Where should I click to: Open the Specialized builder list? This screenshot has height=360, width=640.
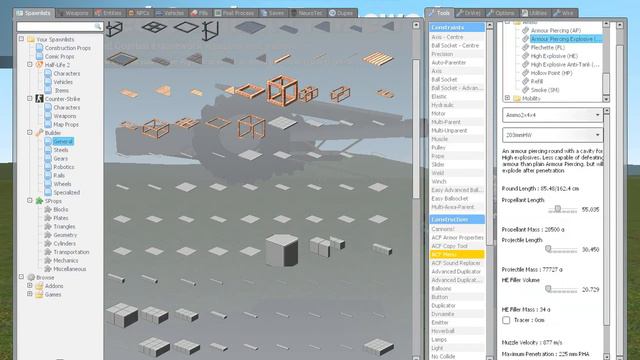pos(67,193)
